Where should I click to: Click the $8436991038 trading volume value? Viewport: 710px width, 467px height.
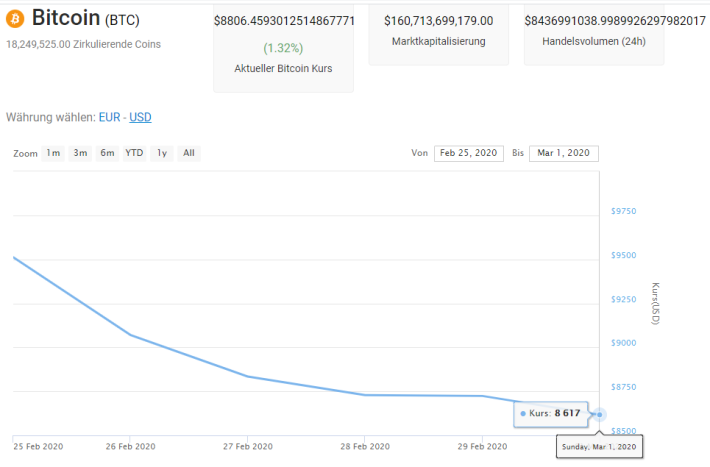[615, 21]
